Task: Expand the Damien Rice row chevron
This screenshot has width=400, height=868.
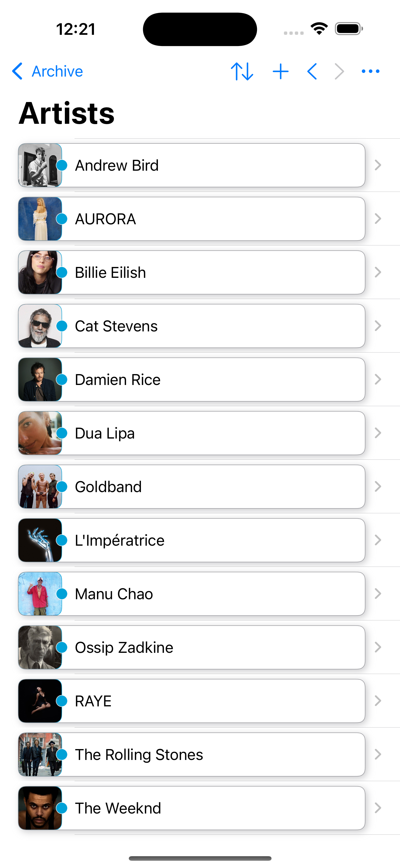Action: point(378,380)
